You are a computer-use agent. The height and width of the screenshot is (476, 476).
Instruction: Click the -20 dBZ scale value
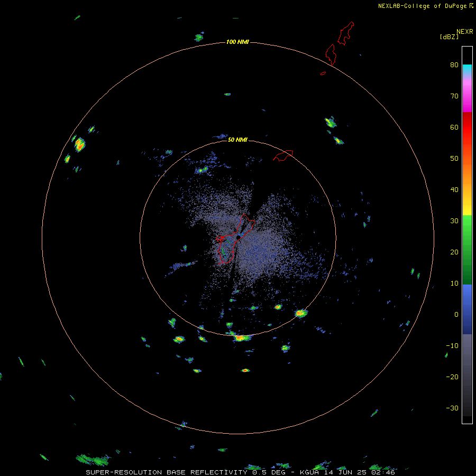452,377
